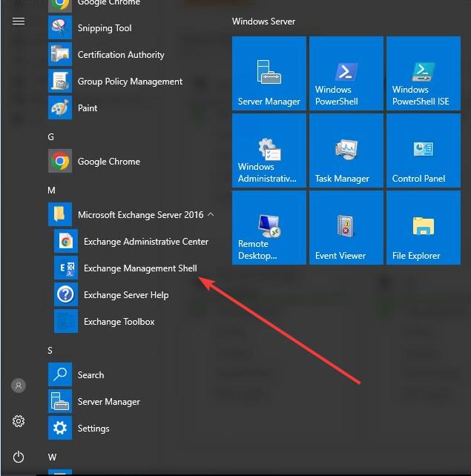Click the Server Manager label in app list

click(x=109, y=402)
